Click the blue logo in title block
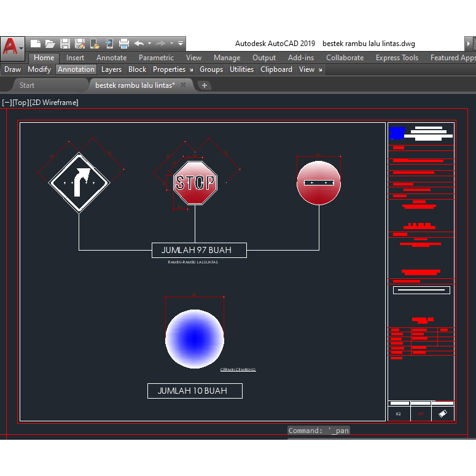Screen dimensions: 476x476 pos(397,133)
